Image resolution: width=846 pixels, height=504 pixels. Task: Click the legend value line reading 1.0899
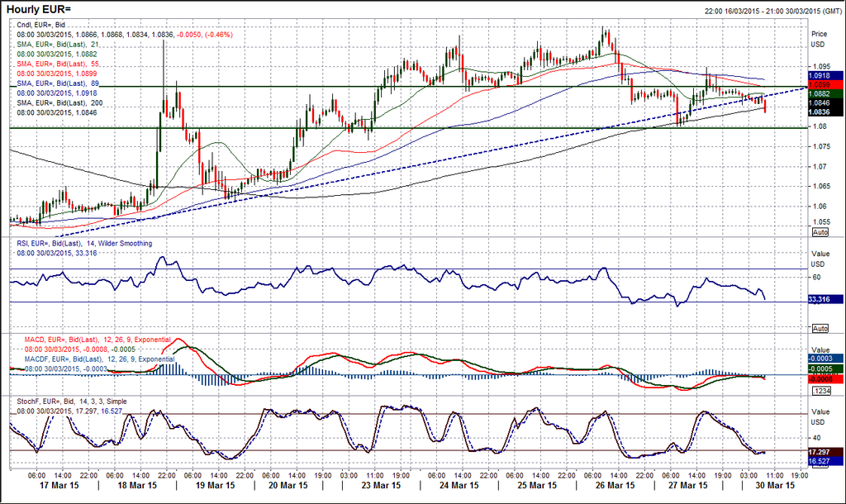pos(57,74)
